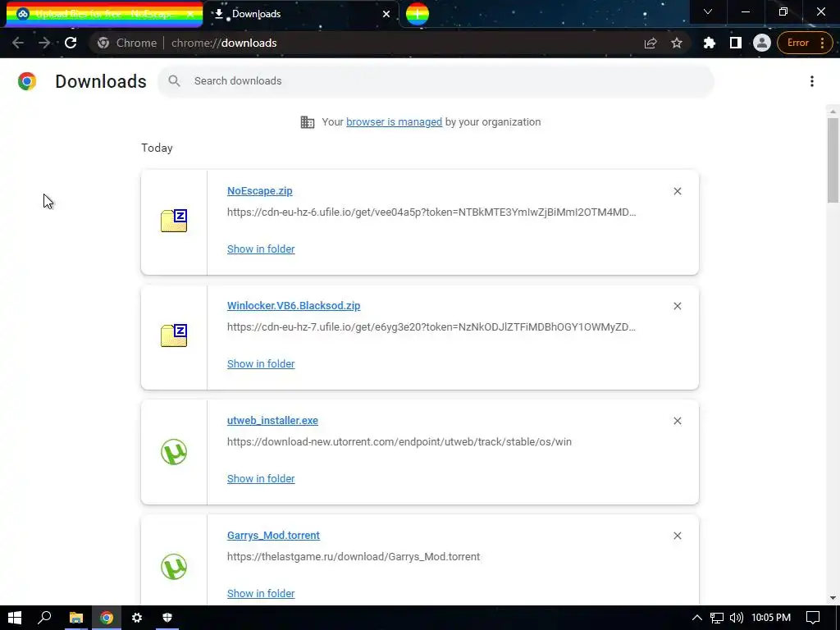Click the Chrome site info chip
The width and height of the screenshot is (840, 630).
coord(127,43)
